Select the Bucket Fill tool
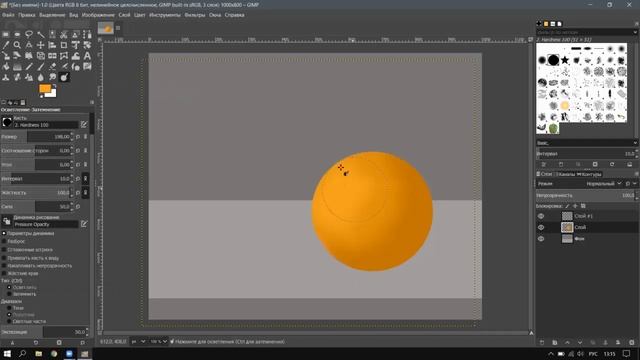This screenshot has width=640, height=360. tap(6, 67)
